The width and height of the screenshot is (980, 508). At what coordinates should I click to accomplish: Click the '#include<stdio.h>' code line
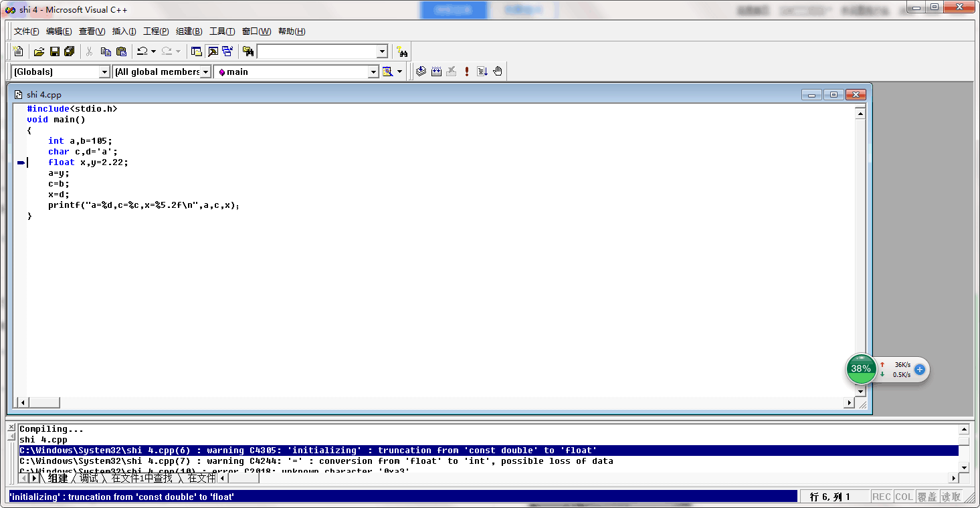click(x=72, y=108)
